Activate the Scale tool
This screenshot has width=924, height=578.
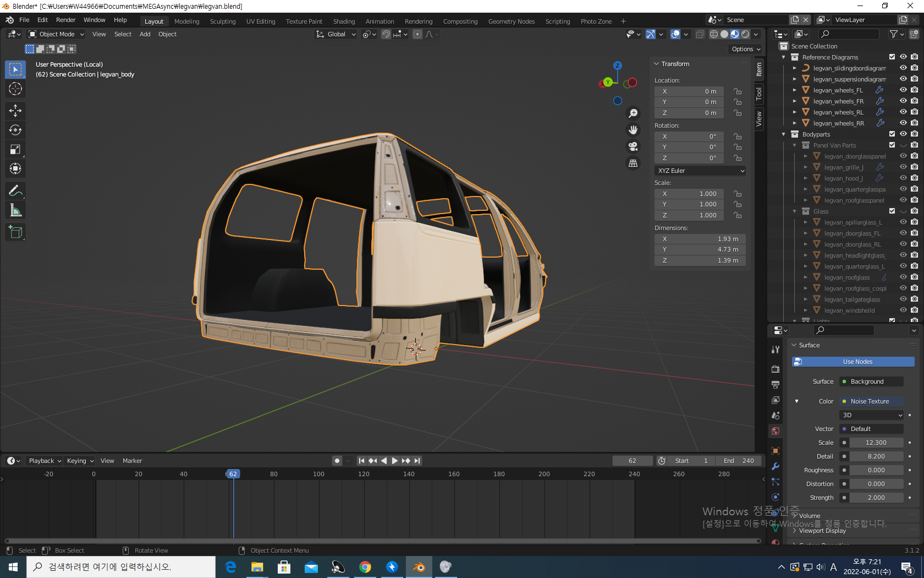tap(15, 149)
